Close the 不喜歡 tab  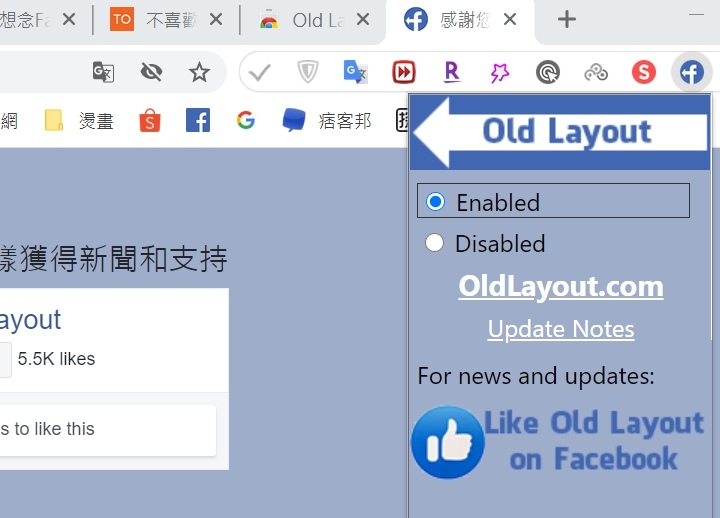click(x=216, y=19)
